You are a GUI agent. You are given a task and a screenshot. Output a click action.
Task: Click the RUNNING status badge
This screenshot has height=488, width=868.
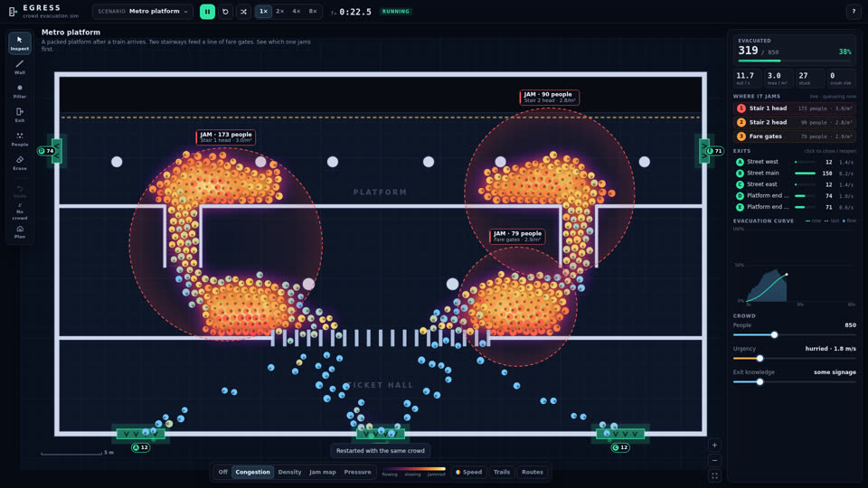point(395,11)
